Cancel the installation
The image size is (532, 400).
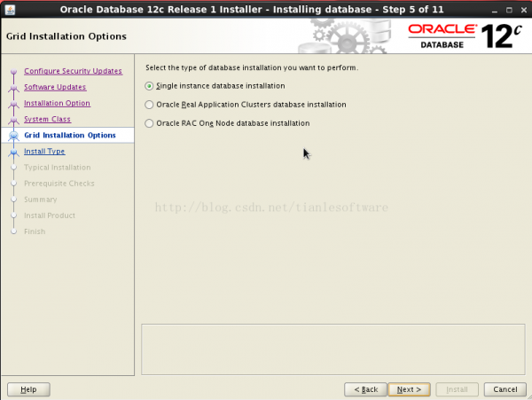pyautogui.click(x=505, y=389)
